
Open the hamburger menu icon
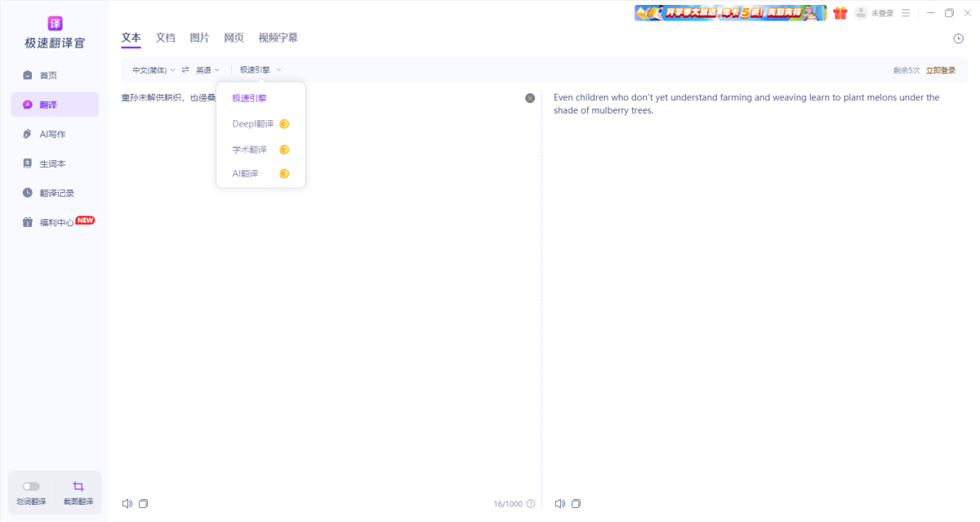tap(906, 13)
